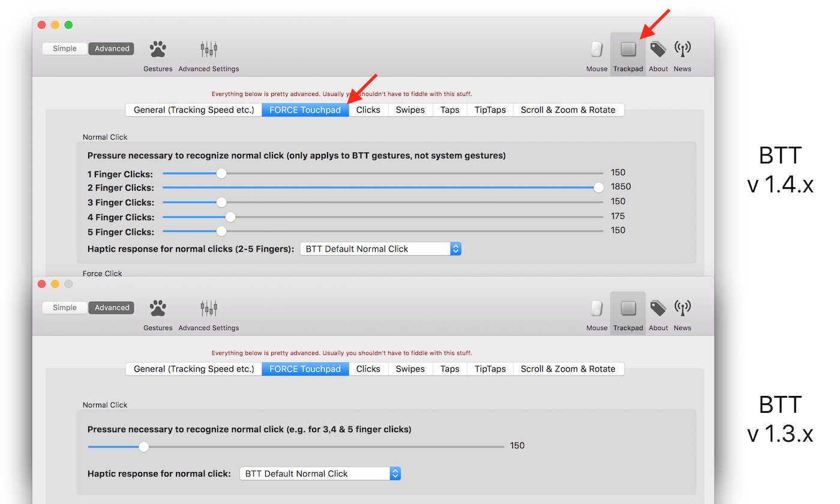
Task: Close the BTT v1.4.x window
Action: point(41,25)
